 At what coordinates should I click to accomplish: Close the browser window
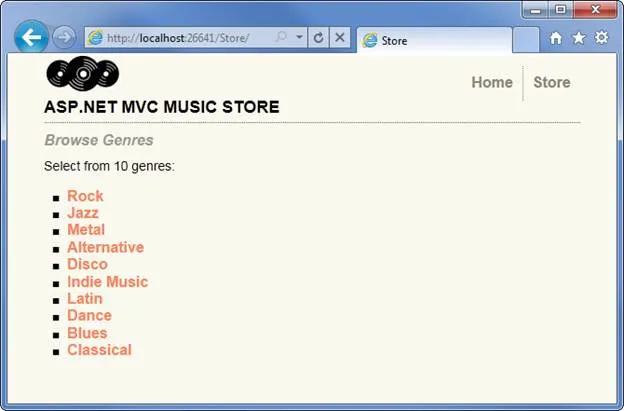[x=595, y=10]
